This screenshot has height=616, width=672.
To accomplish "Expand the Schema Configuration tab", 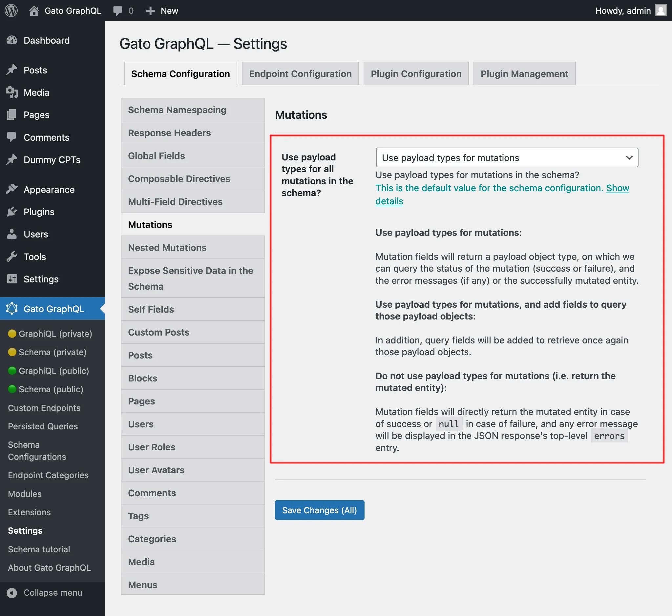I will (x=180, y=74).
